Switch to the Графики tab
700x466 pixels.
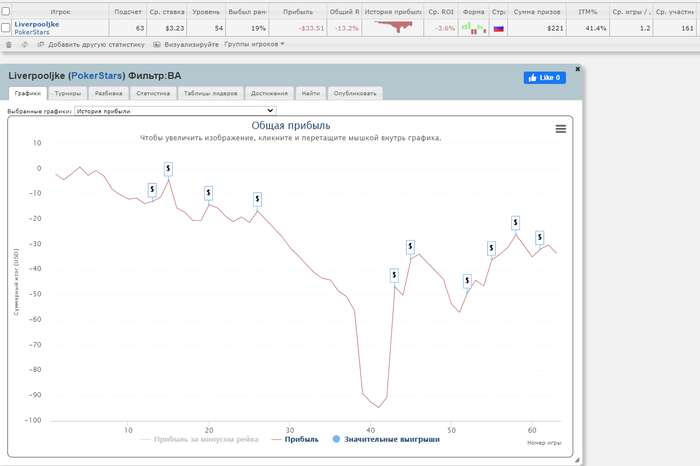pyautogui.click(x=28, y=93)
